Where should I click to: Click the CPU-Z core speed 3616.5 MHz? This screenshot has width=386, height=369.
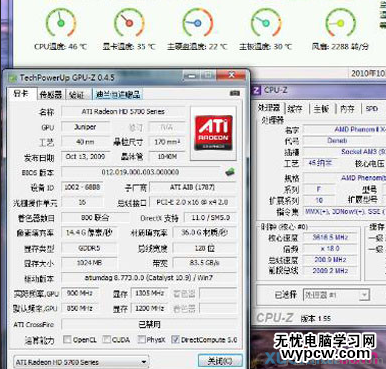tap(330, 237)
